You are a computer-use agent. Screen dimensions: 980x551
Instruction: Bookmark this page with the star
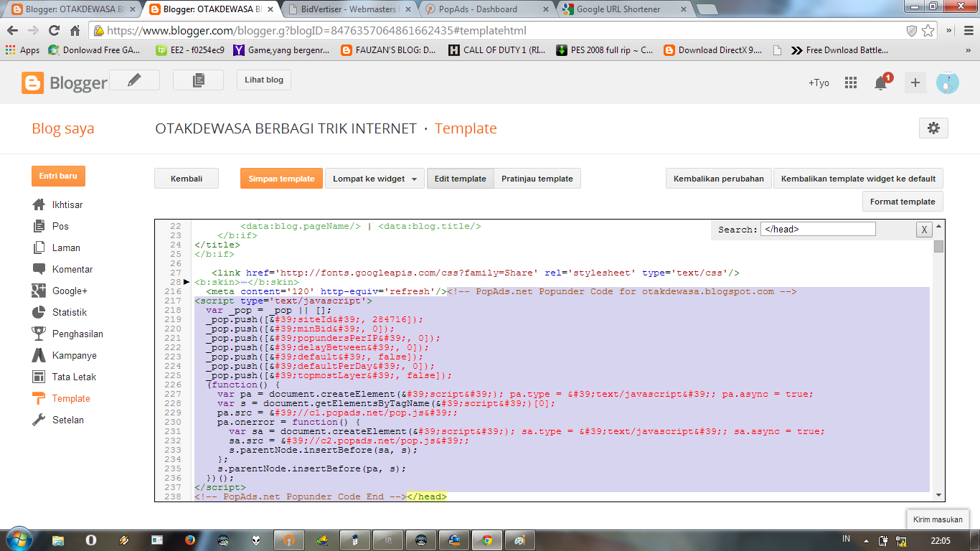pyautogui.click(x=928, y=31)
